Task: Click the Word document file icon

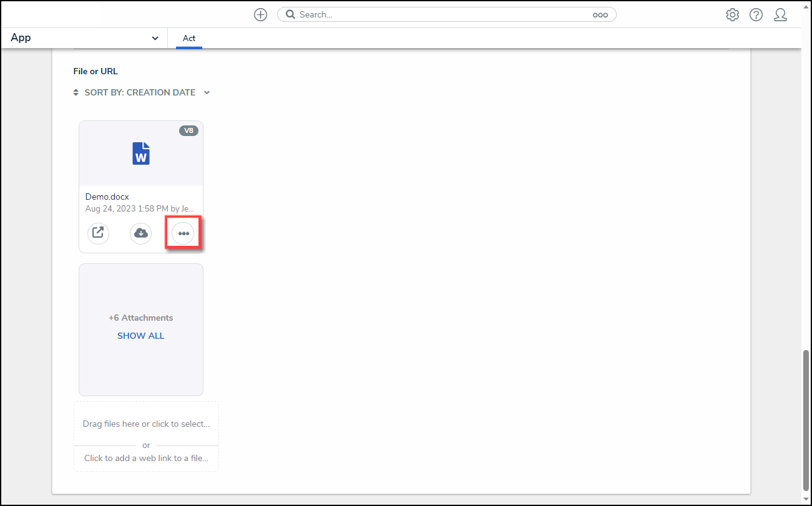Action: (x=141, y=153)
